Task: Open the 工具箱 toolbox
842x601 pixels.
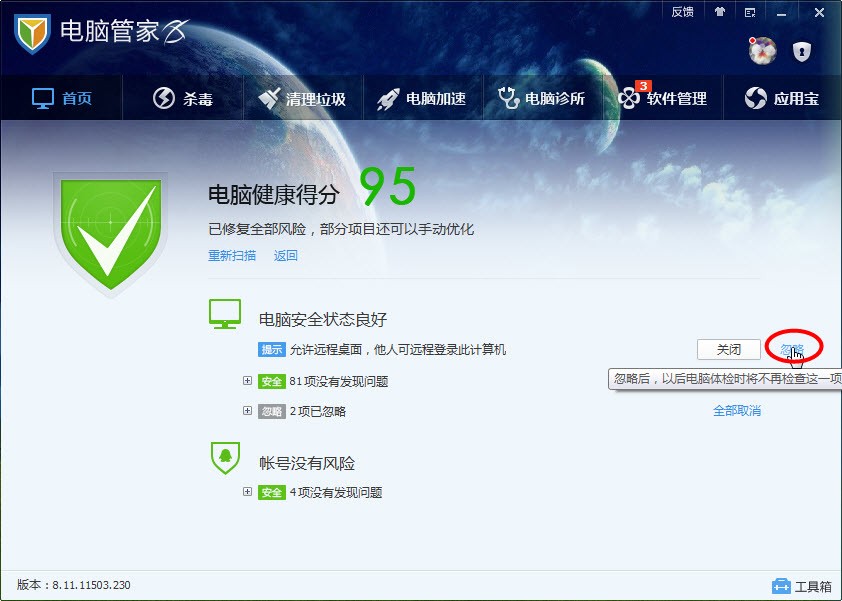Action: (802, 586)
